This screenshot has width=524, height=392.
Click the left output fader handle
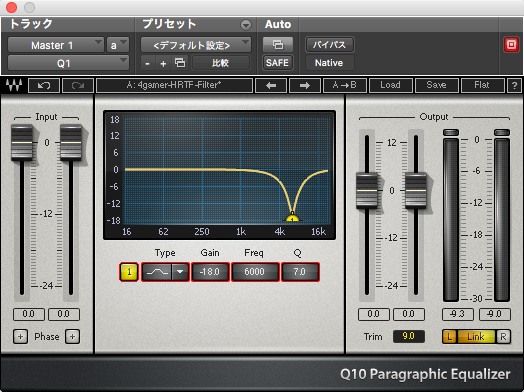pos(367,190)
